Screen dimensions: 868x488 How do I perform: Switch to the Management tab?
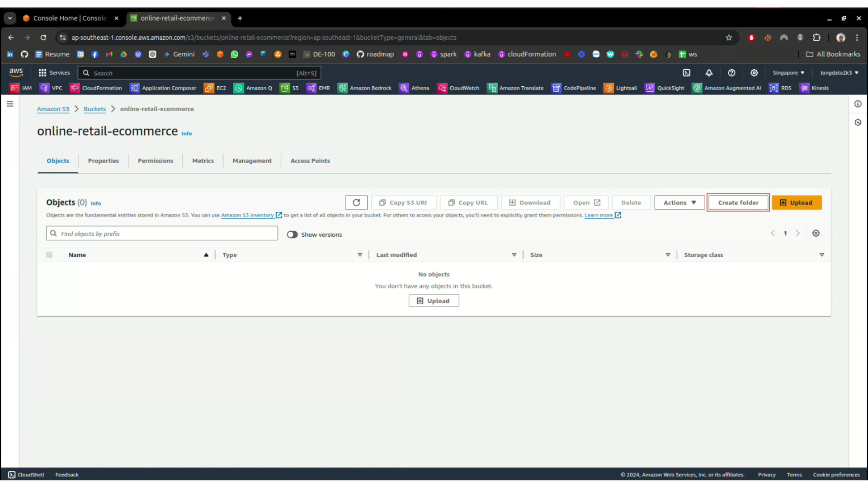click(x=252, y=161)
